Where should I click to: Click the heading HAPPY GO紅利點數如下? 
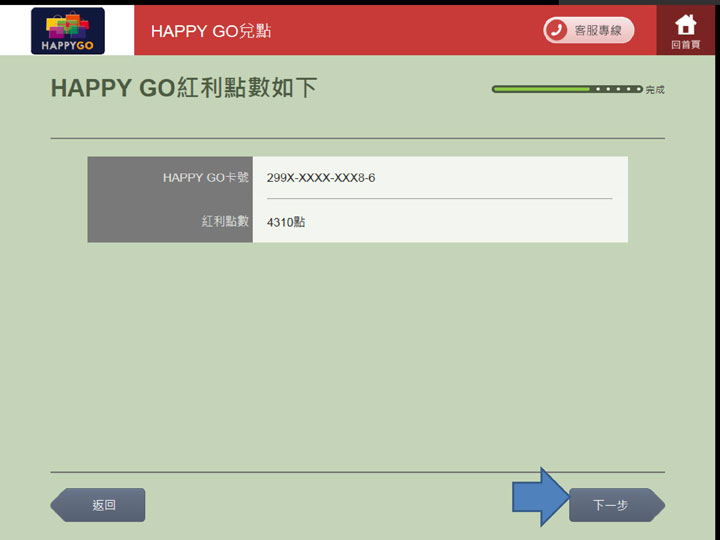184,88
